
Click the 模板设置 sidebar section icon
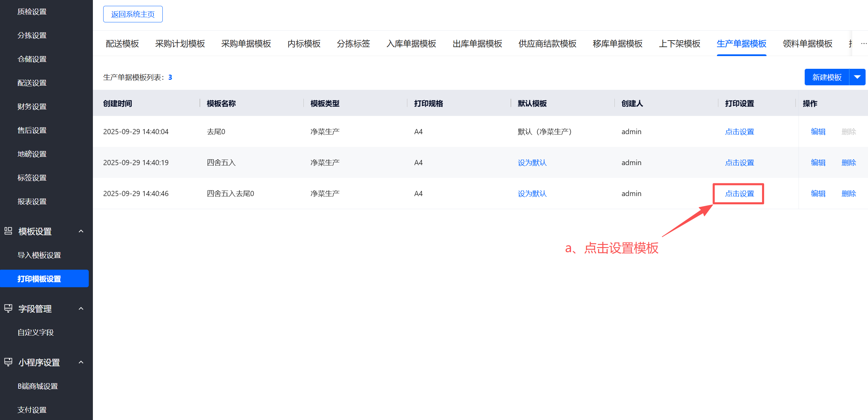pyautogui.click(x=8, y=231)
